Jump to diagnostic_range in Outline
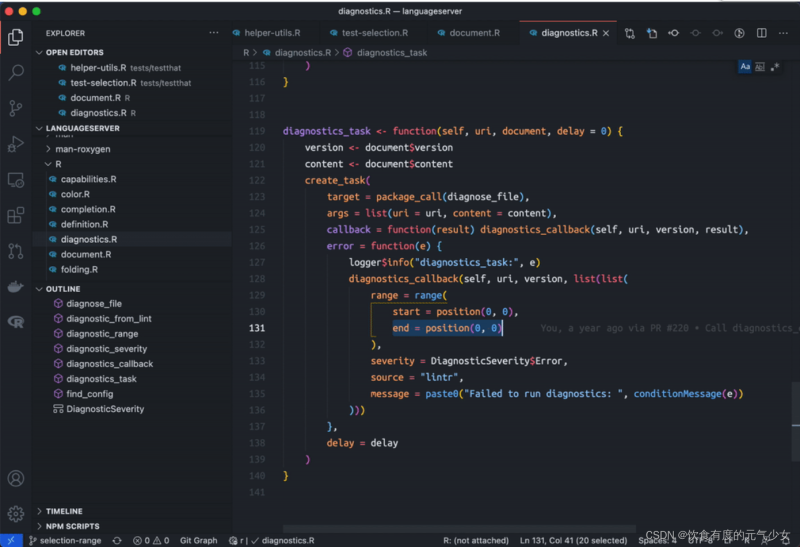800x547 pixels. [132, 334]
